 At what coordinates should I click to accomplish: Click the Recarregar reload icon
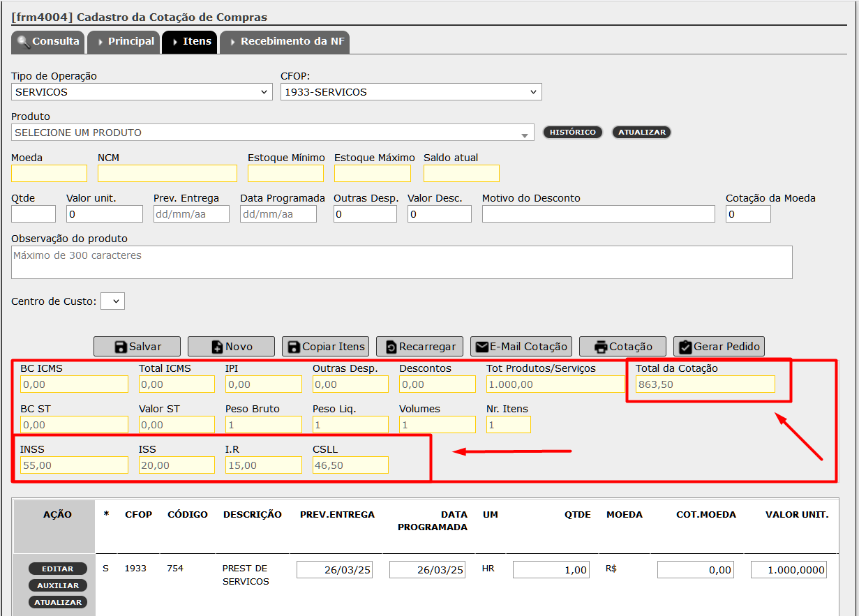coord(391,347)
